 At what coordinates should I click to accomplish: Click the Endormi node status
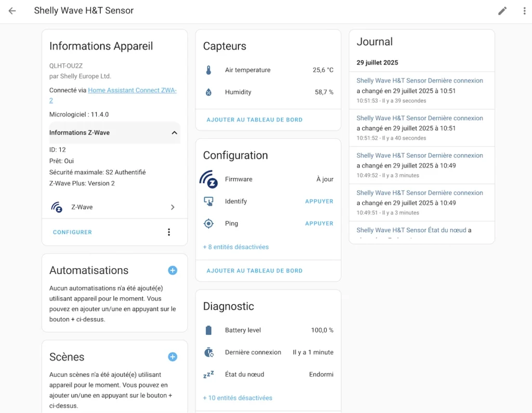pyautogui.click(x=321, y=375)
